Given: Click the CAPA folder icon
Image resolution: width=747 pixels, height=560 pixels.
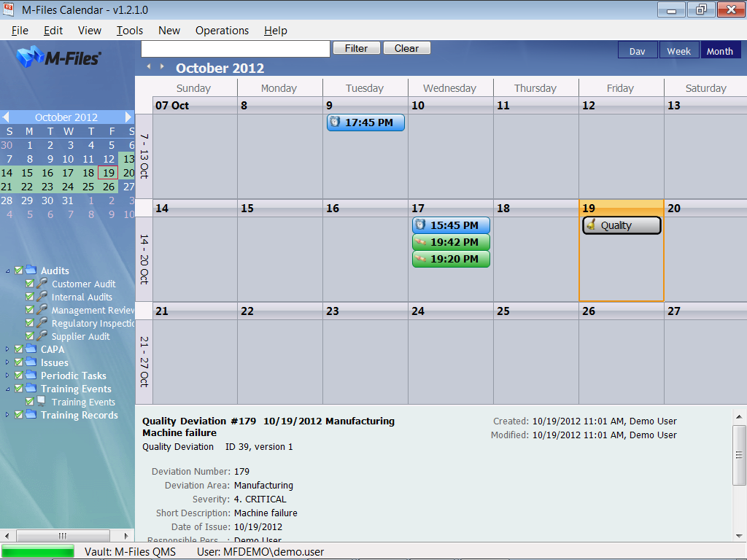Looking at the screenshot, I should [31, 349].
